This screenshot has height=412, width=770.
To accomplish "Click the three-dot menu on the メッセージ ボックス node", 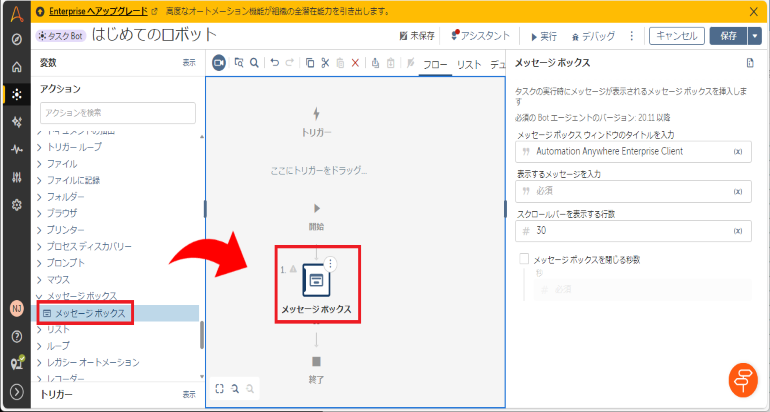I will coord(331,264).
